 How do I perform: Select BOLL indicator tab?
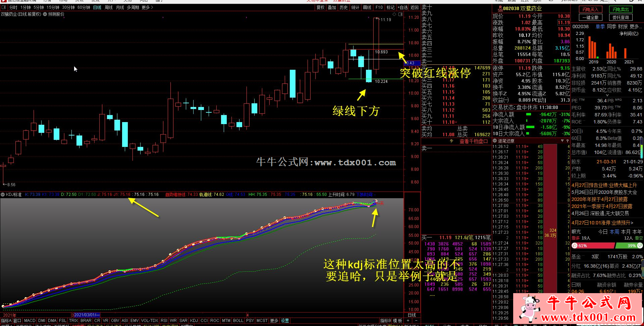pos(238,321)
